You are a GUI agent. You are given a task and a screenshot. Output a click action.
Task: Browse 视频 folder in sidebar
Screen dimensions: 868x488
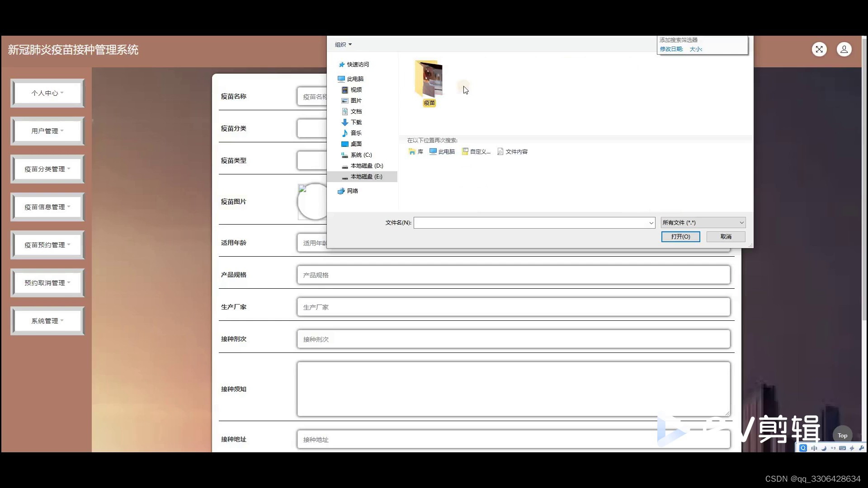click(x=356, y=89)
